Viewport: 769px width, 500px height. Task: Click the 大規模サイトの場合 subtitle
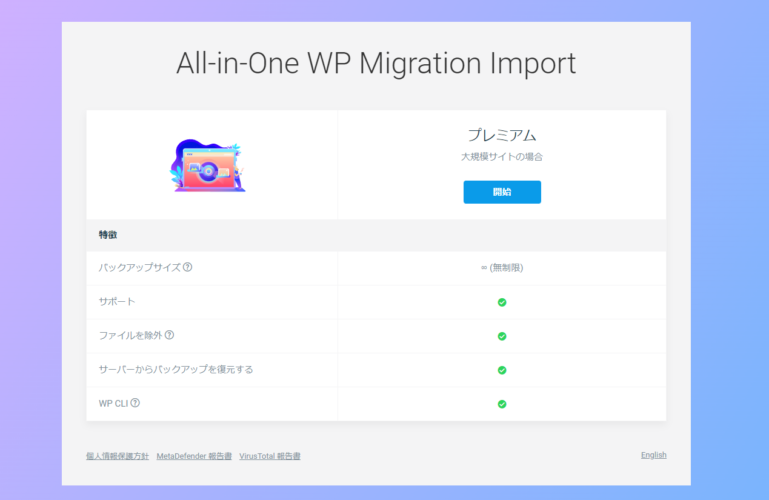(x=502, y=157)
